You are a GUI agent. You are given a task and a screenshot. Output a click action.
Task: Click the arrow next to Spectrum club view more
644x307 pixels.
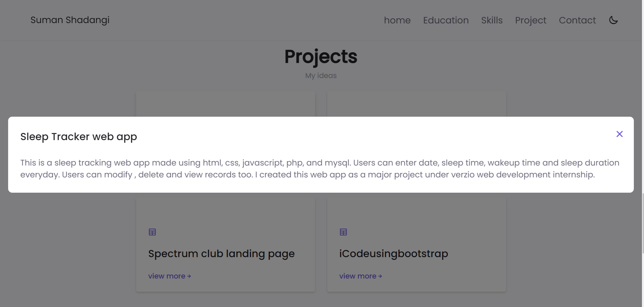coord(189,276)
